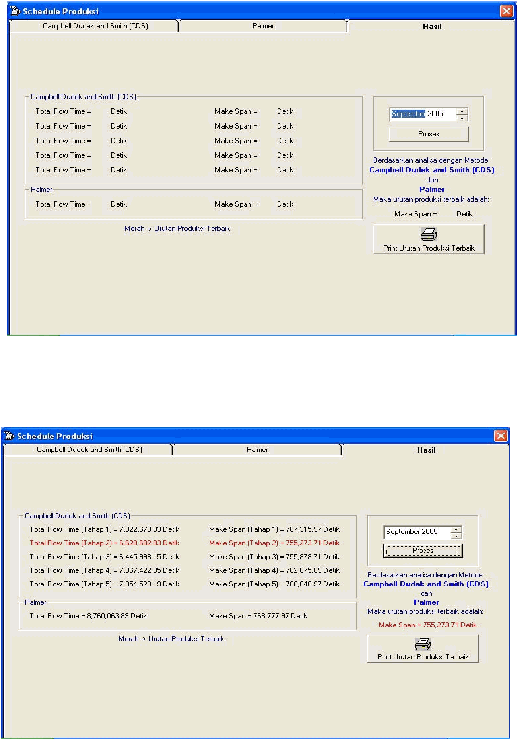Click Palmer Total Flow Time value in the filled-results window
Screen dimensions: 517x739
coord(88,616)
